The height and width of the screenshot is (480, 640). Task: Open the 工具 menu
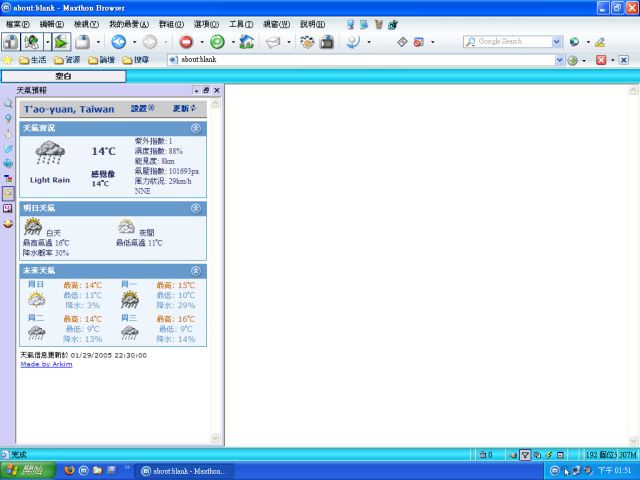(x=241, y=23)
